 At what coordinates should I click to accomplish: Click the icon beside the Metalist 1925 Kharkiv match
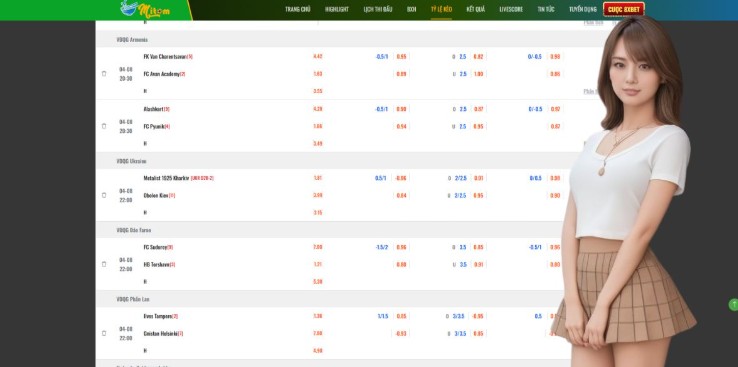[104, 195]
